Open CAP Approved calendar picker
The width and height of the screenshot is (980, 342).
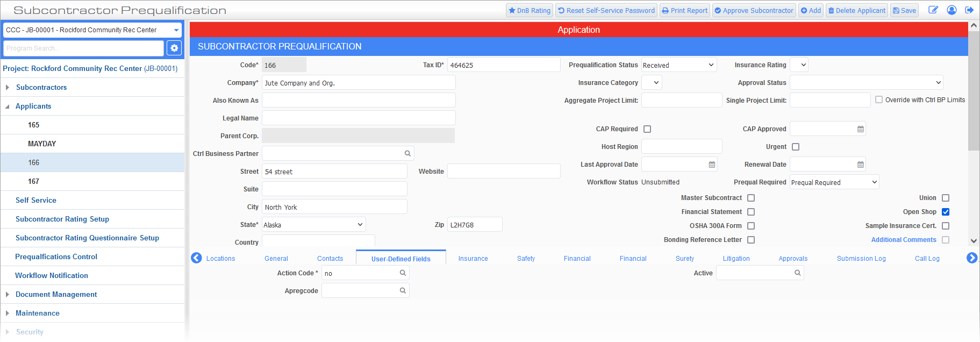[x=861, y=129]
